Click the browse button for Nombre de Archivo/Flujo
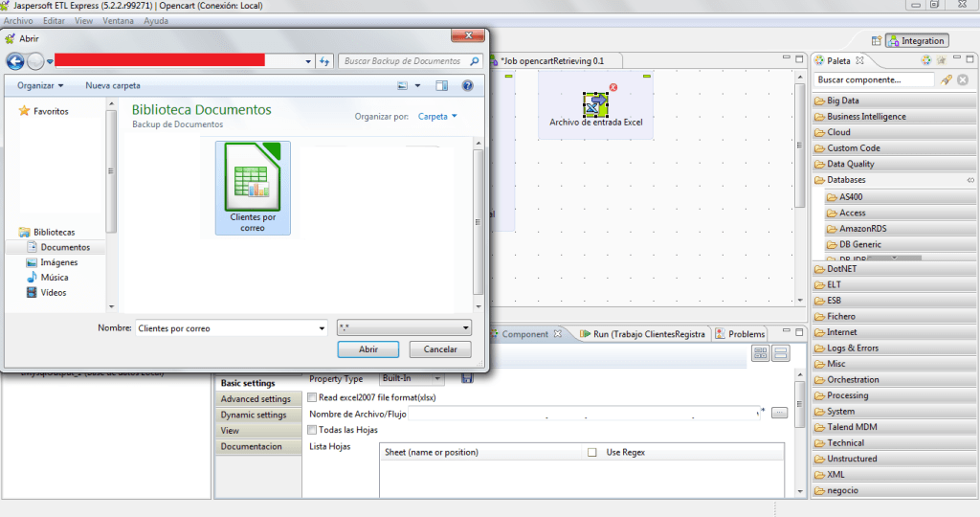980x517 pixels. point(779,414)
